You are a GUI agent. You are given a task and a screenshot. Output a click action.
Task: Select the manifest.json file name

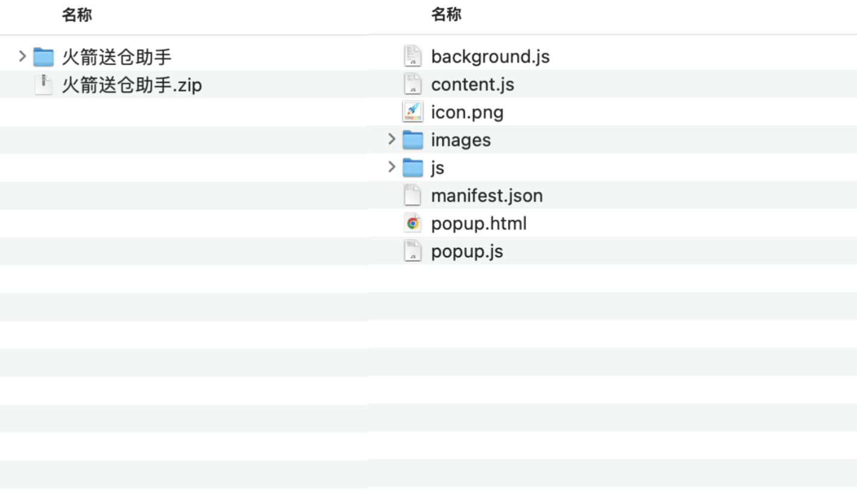487,195
